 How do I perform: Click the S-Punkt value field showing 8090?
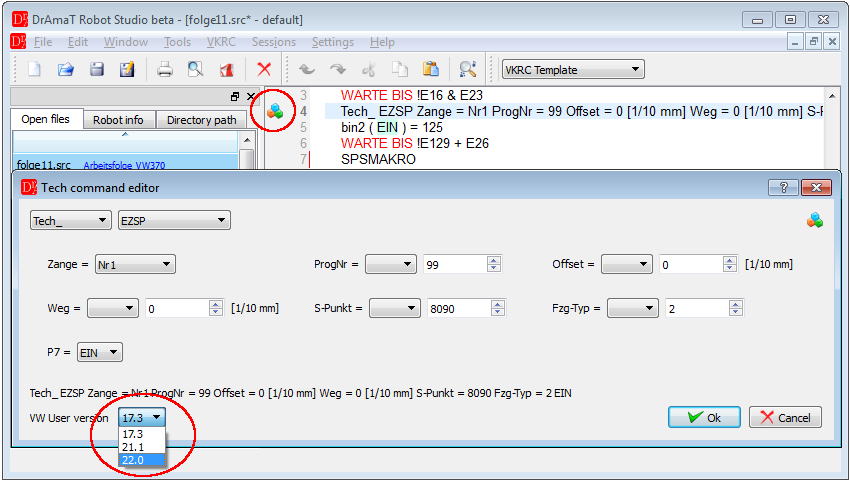point(459,309)
